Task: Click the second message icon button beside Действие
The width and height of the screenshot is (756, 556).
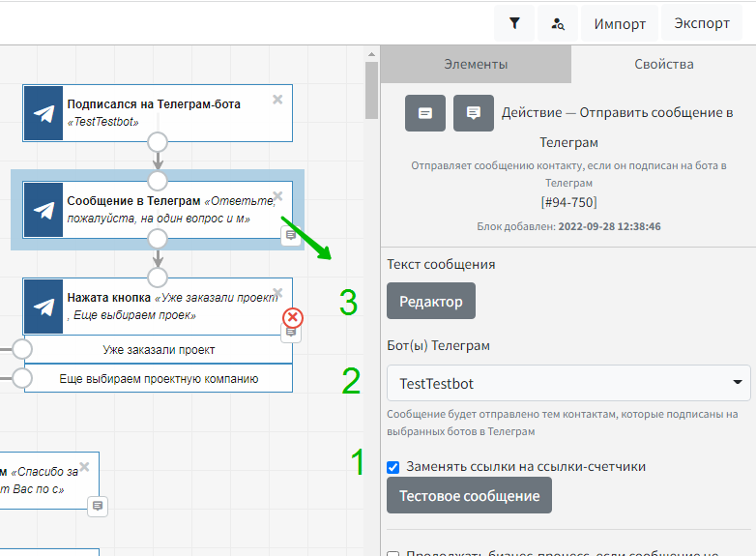Action: coord(473,113)
